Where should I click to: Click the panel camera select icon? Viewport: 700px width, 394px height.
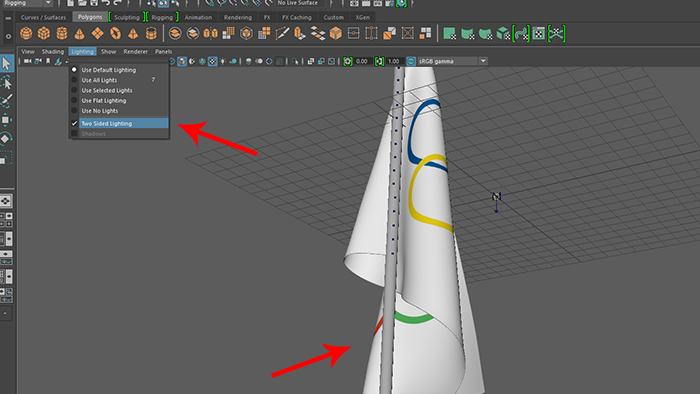[28, 61]
